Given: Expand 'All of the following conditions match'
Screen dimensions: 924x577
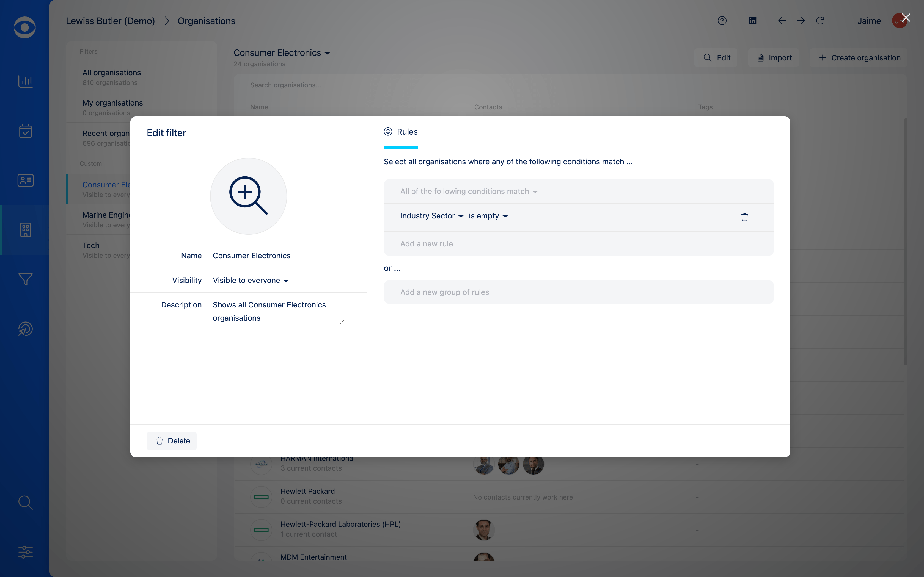Looking at the screenshot, I should (x=469, y=192).
